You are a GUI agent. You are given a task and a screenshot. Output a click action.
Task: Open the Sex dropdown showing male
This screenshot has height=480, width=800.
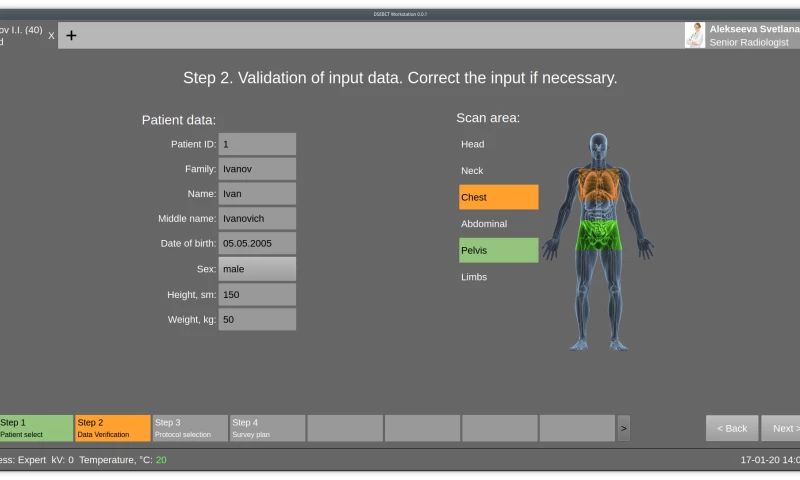(x=257, y=269)
